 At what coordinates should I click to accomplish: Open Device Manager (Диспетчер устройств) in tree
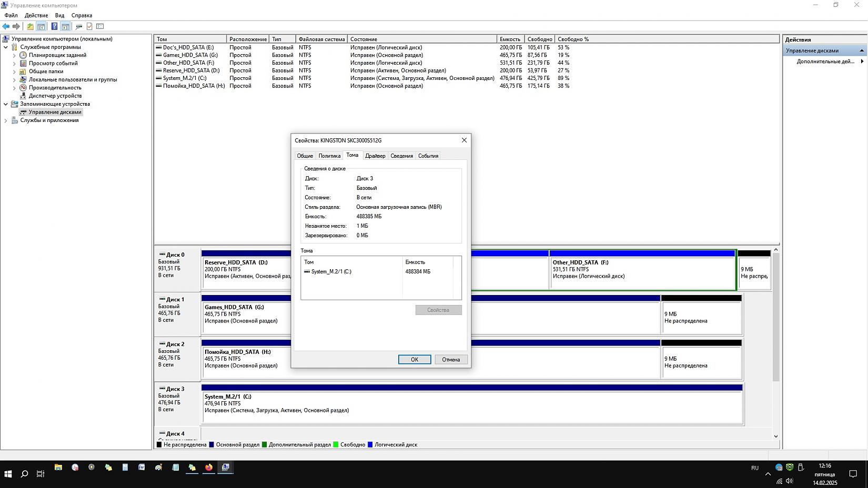click(x=55, y=96)
